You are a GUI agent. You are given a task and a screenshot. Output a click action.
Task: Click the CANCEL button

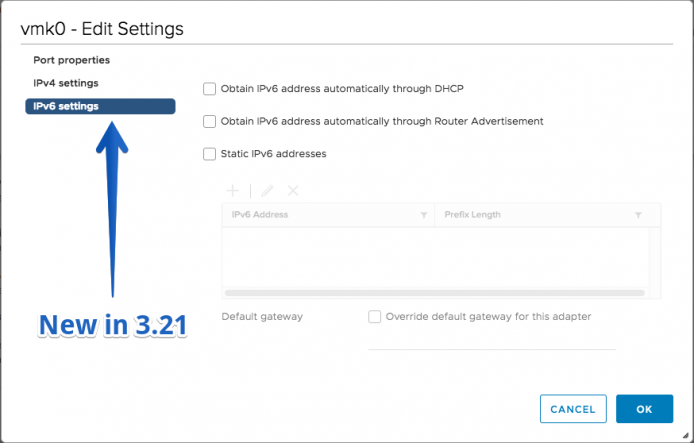click(x=573, y=409)
